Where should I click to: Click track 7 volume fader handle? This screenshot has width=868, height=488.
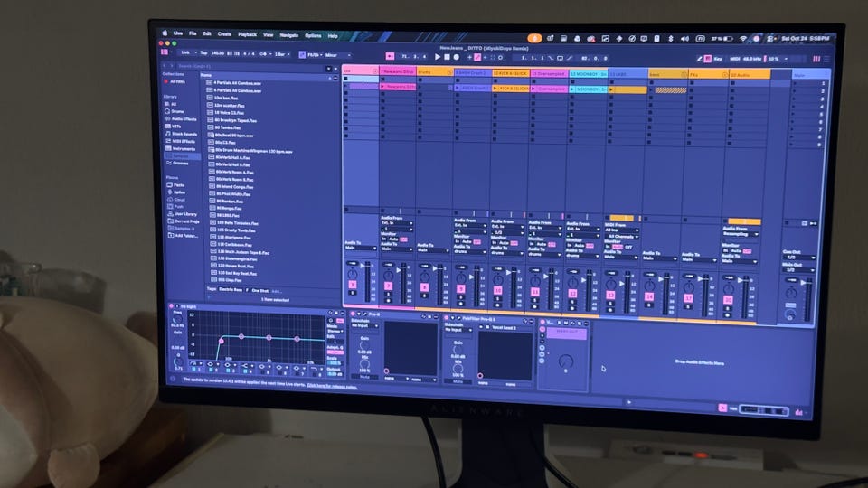pyautogui.click(x=399, y=270)
